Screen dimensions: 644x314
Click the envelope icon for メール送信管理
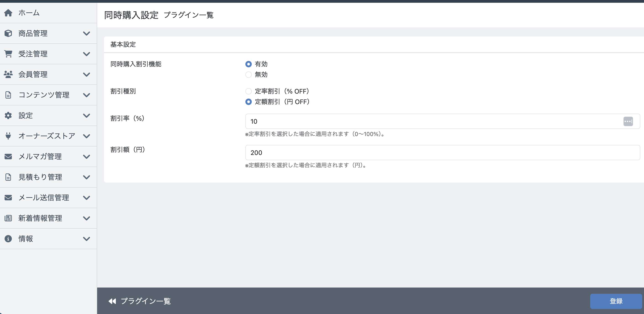click(x=8, y=197)
